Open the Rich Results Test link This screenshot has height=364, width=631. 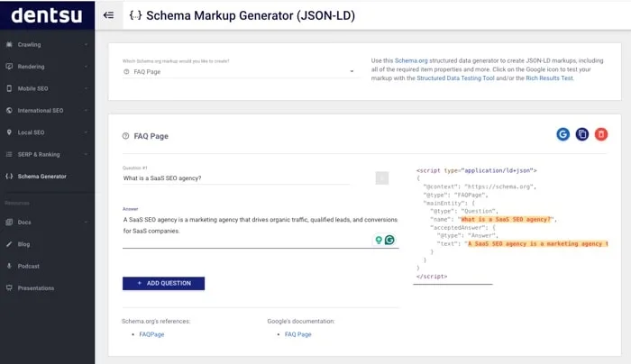(549, 78)
